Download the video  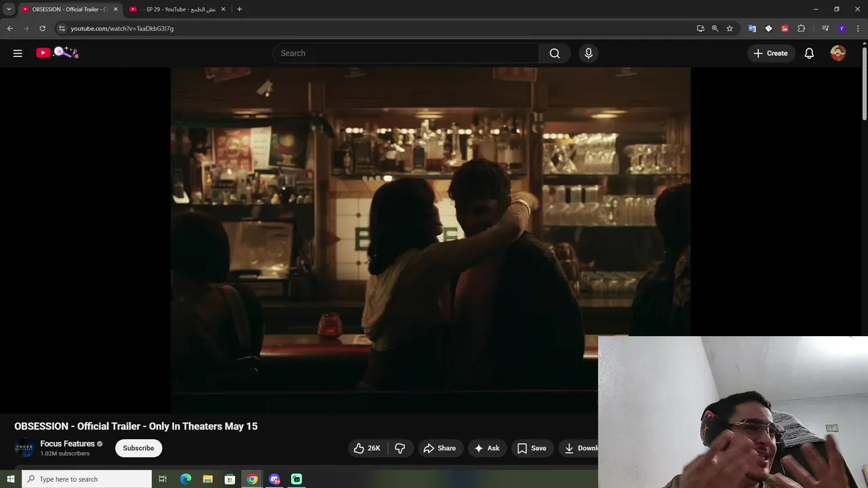(x=578, y=448)
